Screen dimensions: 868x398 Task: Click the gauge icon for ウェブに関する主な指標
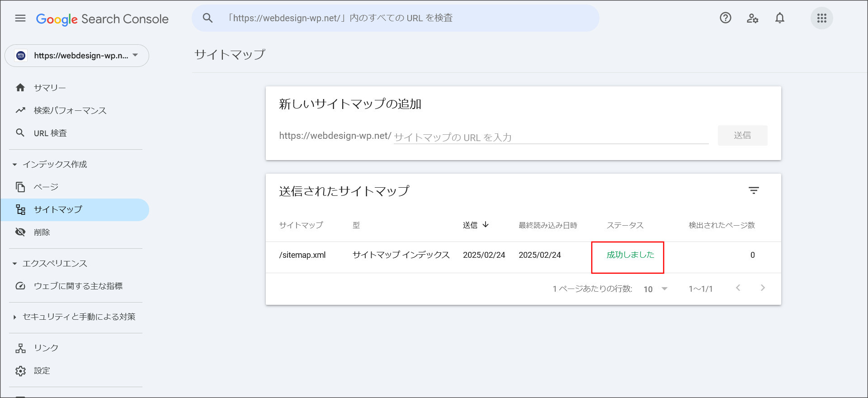pyautogui.click(x=20, y=286)
